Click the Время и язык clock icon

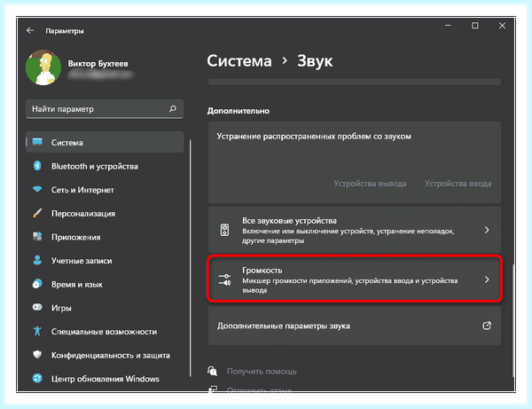(37, 284)
